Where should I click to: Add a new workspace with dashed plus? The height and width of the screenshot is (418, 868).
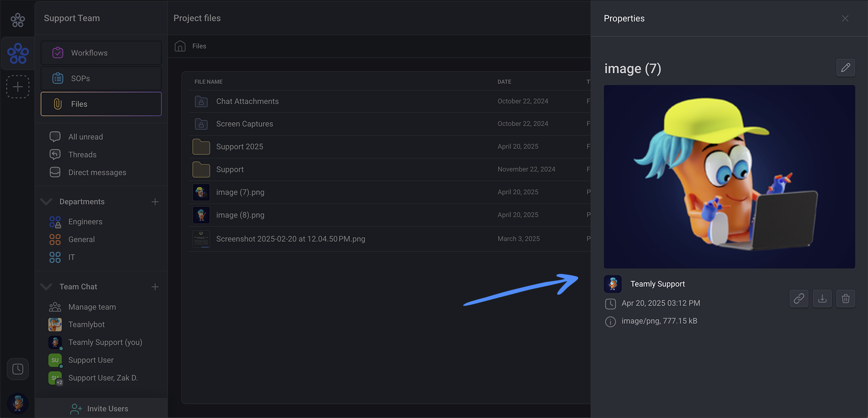(18, 87)
